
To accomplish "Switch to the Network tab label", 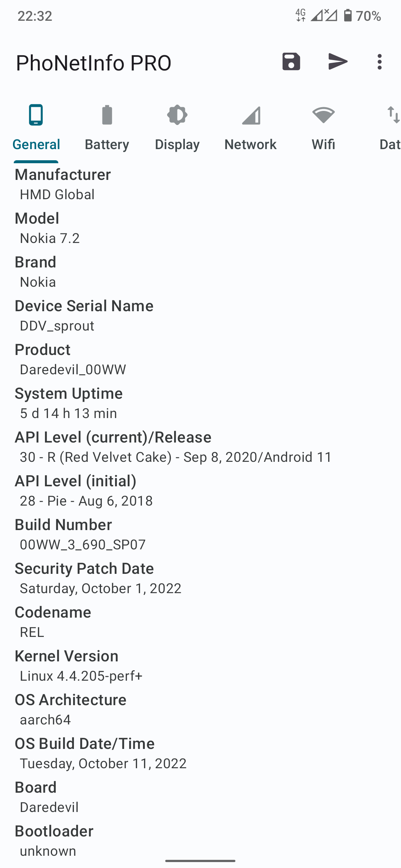I will point(251,144).
